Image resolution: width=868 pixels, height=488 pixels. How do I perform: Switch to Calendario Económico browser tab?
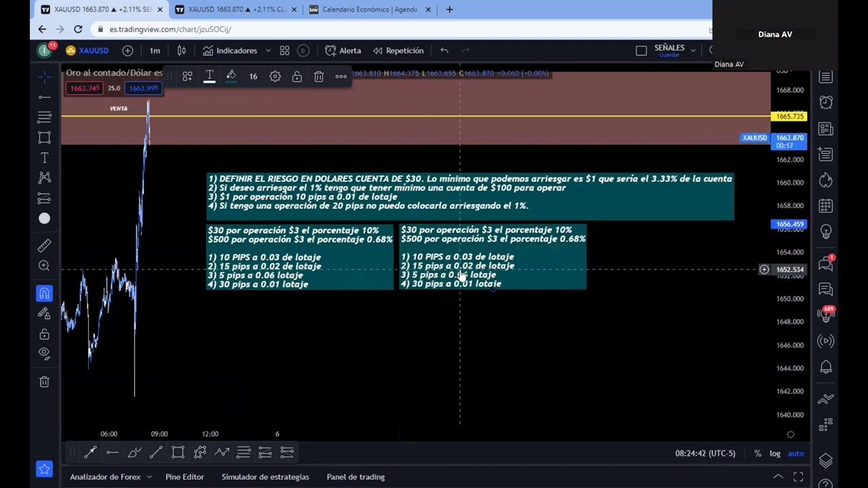pyautogui.click(x=370, y=9)
